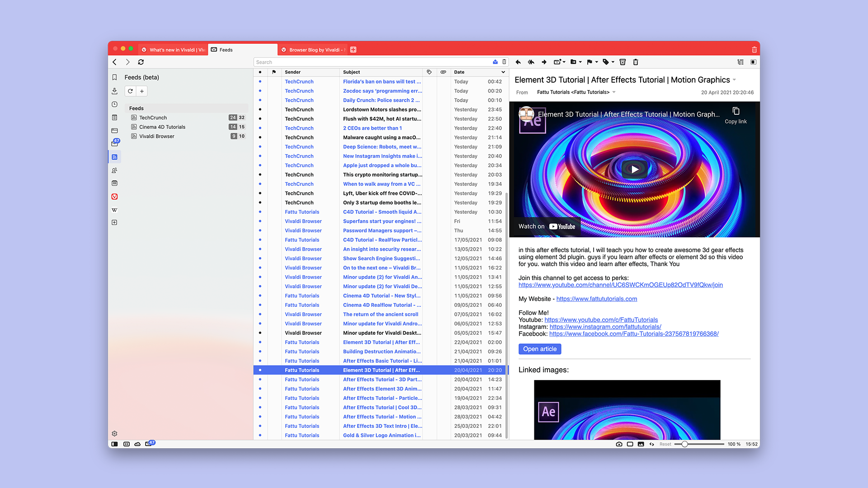Reset zoom with the Reset button
The width and height of the screenshot is (868, 488).
tap(665, 444)
